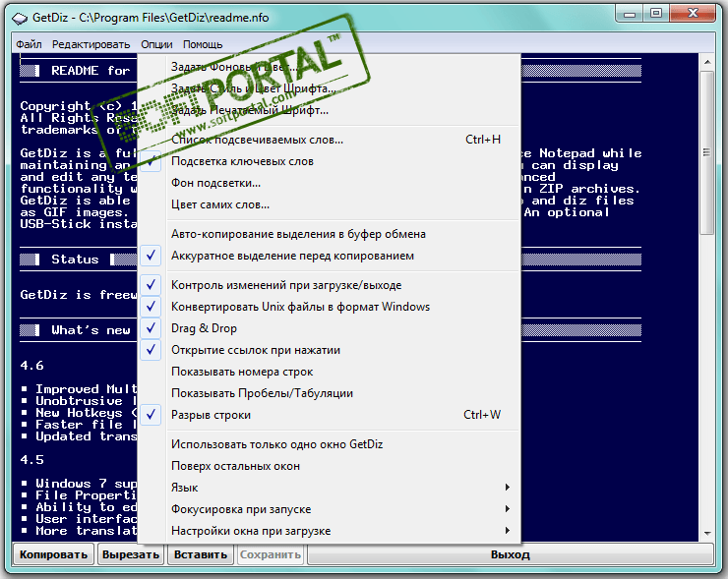Toggle Подсветка ключевых слов
728x579 pixels.
click(x=330, y=161)
